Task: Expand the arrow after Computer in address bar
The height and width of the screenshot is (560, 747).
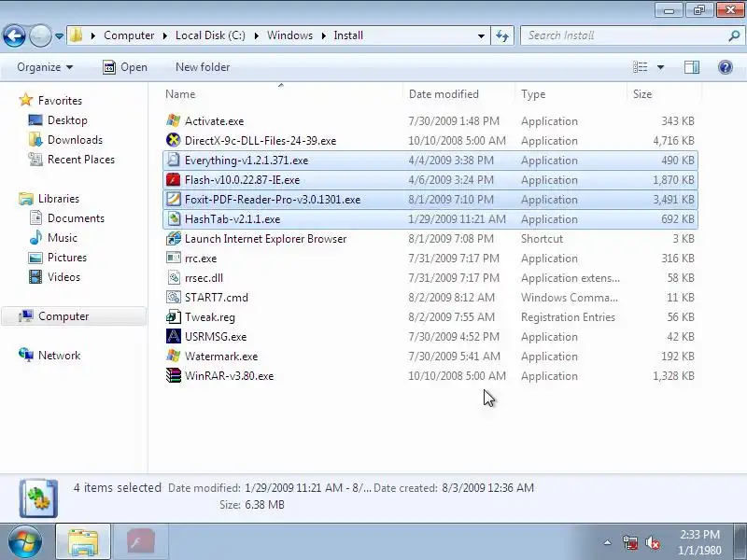Action: click(x=165, y=35)
